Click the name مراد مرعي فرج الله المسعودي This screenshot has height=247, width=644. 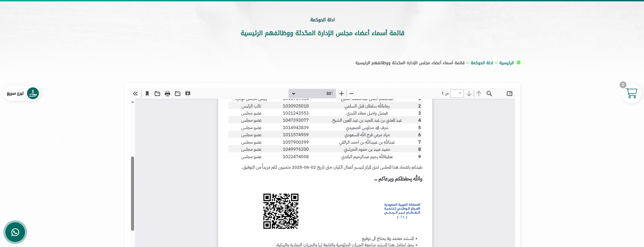tap(367, 135)
